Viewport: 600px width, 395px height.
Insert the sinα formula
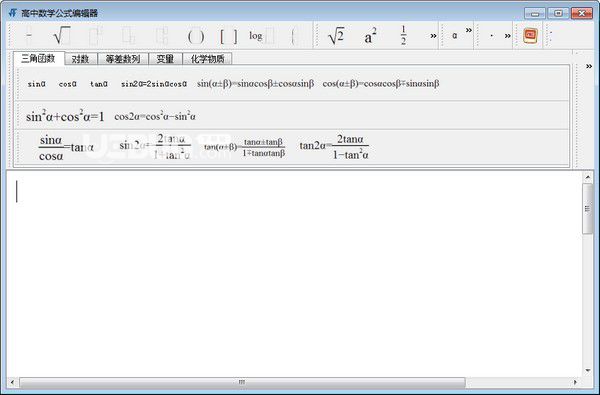click(x=37, y=84)
